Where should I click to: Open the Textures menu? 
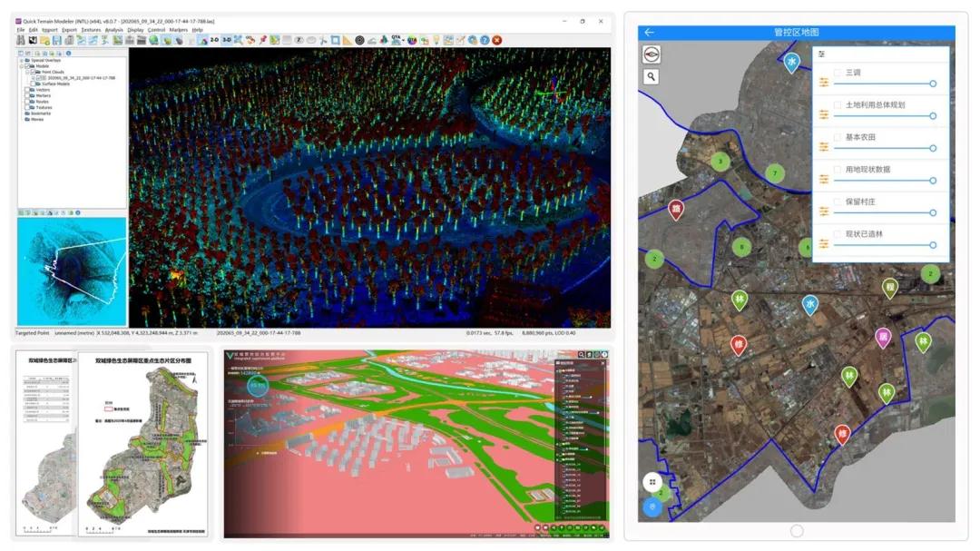point(91,30)
